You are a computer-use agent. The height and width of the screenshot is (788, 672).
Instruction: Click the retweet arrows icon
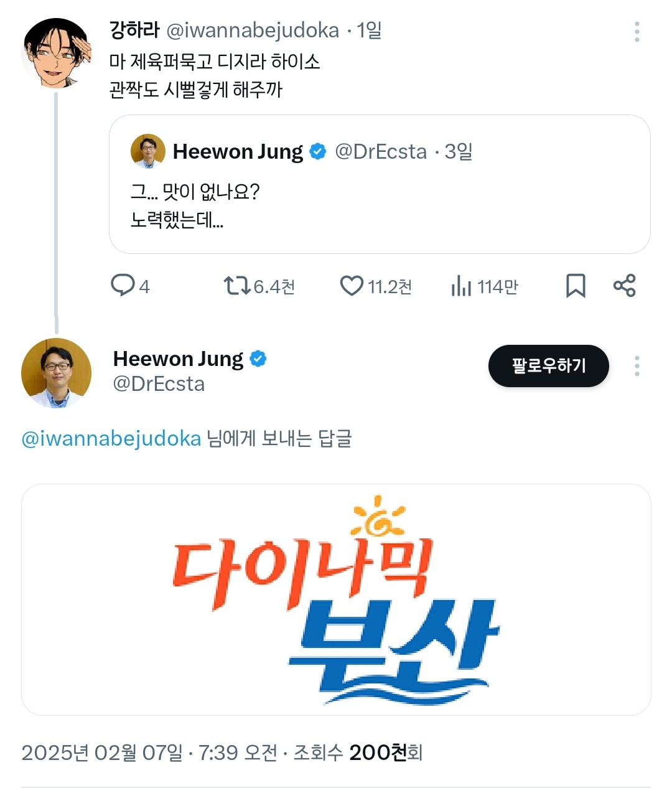click(x=236, y=286)
